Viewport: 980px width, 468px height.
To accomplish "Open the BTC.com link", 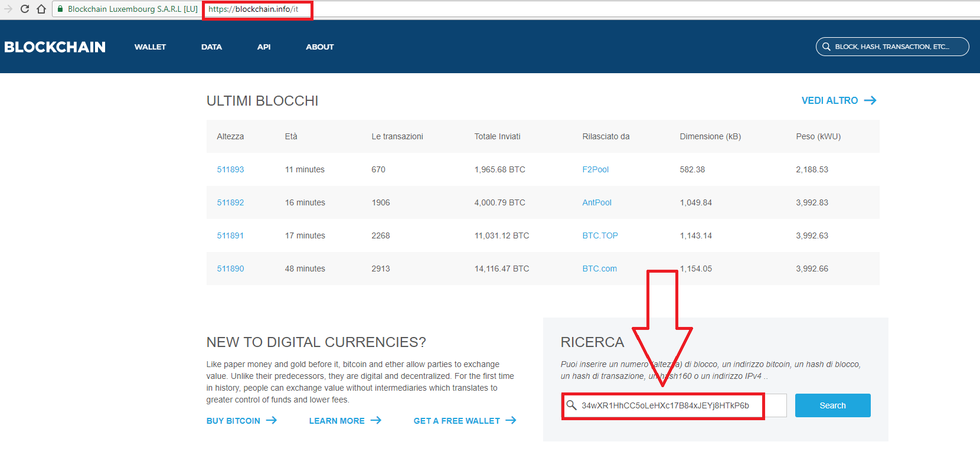I will tap(599, 269).
